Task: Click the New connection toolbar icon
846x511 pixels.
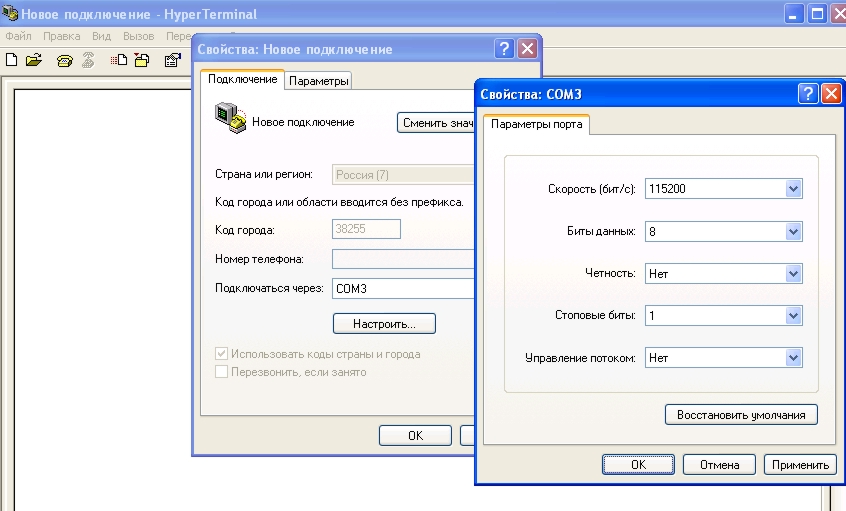Action: 11,60
